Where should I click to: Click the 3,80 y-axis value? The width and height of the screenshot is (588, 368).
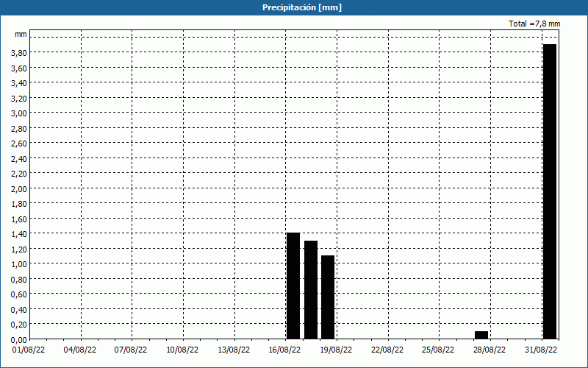(19, 53)
